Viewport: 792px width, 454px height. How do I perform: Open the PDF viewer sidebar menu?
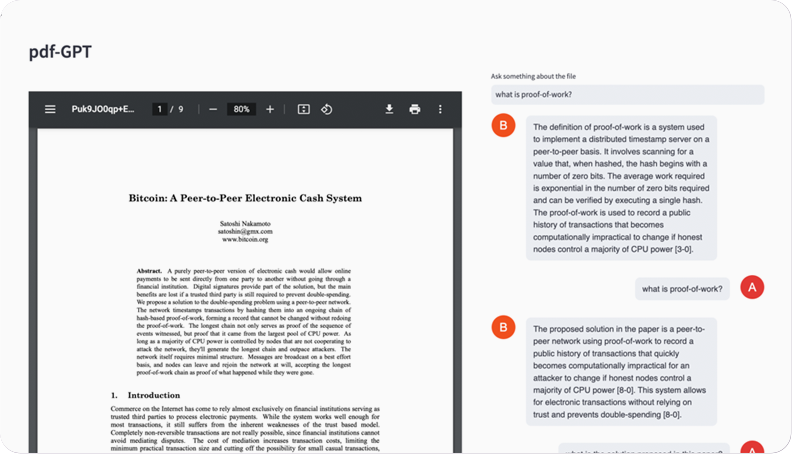pos(50,109)
